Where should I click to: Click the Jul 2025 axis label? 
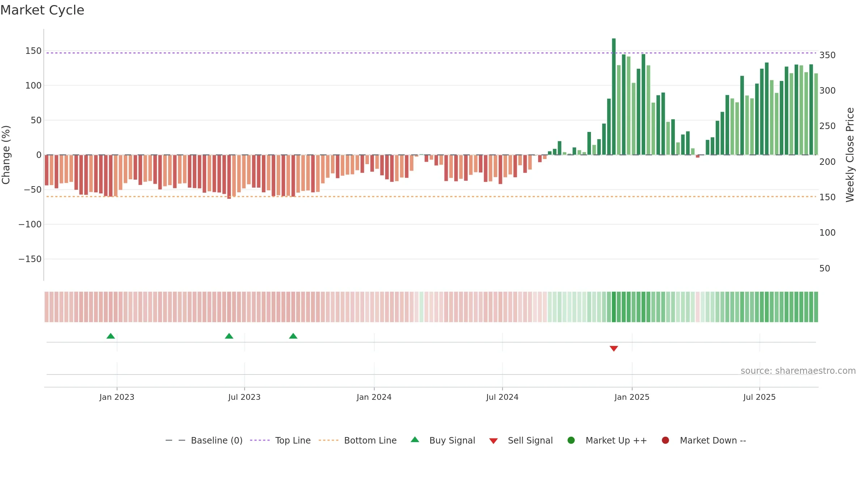point(759,397)
